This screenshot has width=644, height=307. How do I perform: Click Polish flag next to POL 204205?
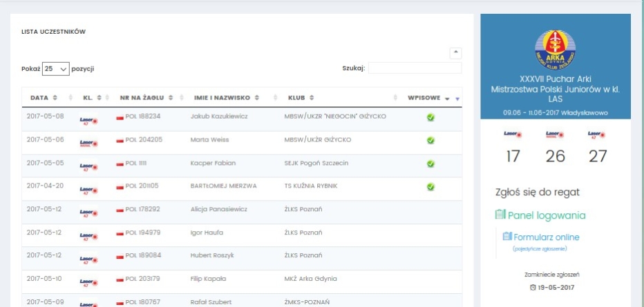(x=120, y=141)
